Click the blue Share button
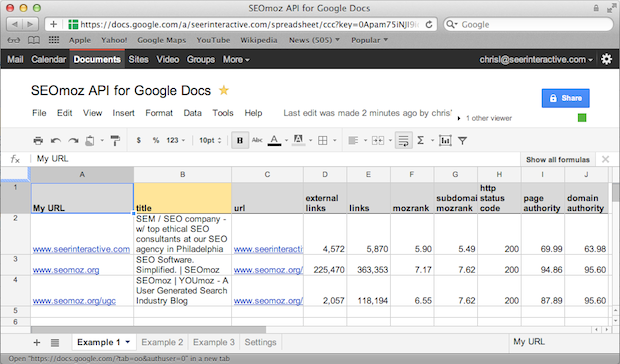The height and width of the screenshot is (364, 620). (x=565, y=98)
